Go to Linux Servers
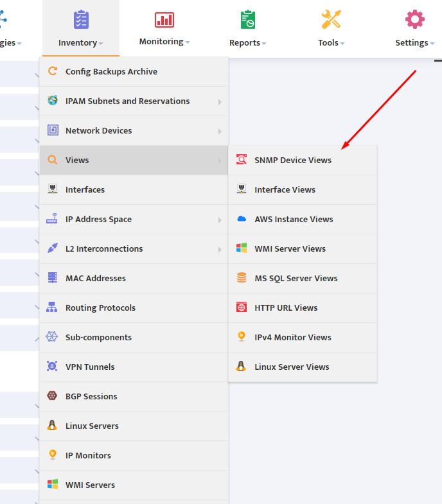 coord(134,426)
